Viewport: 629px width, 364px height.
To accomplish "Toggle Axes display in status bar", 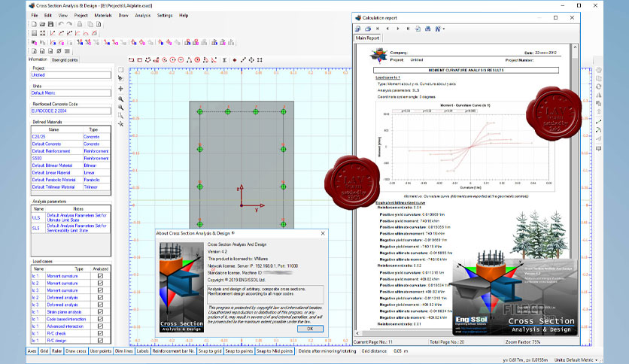I will tap(32, 350).
